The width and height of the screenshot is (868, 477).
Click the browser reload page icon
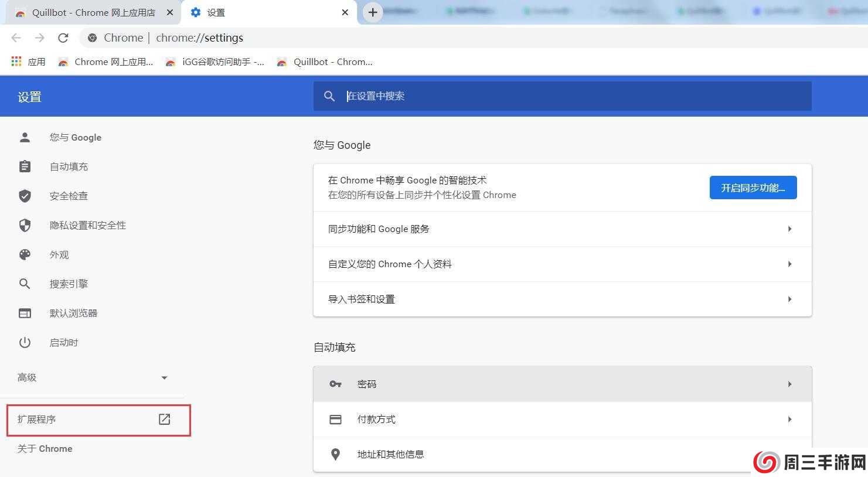[63, 38]
